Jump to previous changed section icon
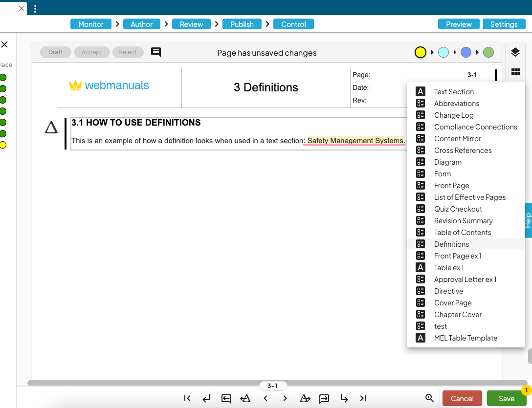532x408 pixels. (245, 398)
